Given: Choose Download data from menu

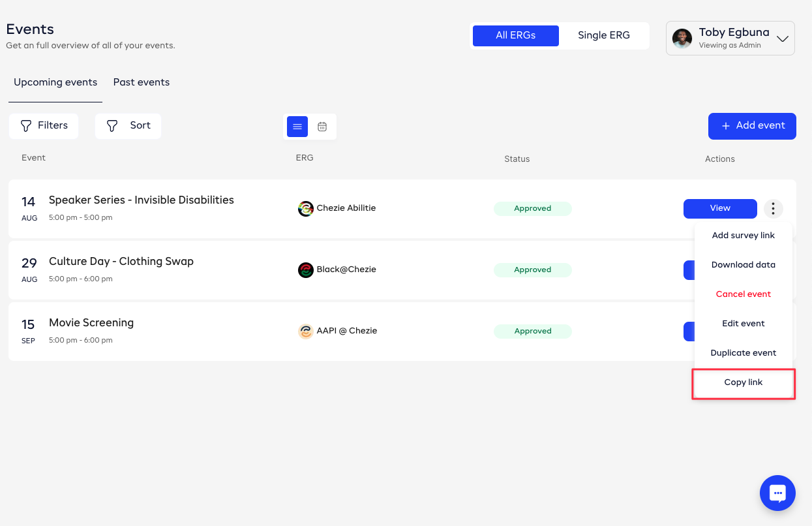Looking at the screenshot, I should [743, 265].
